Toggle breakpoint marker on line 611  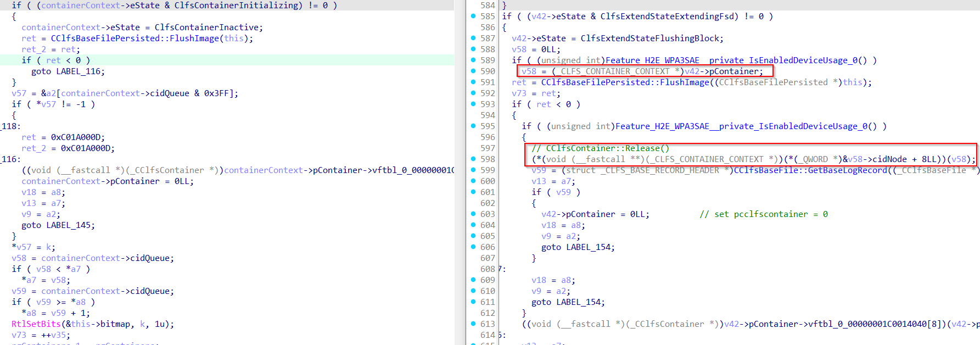point(473,302)
